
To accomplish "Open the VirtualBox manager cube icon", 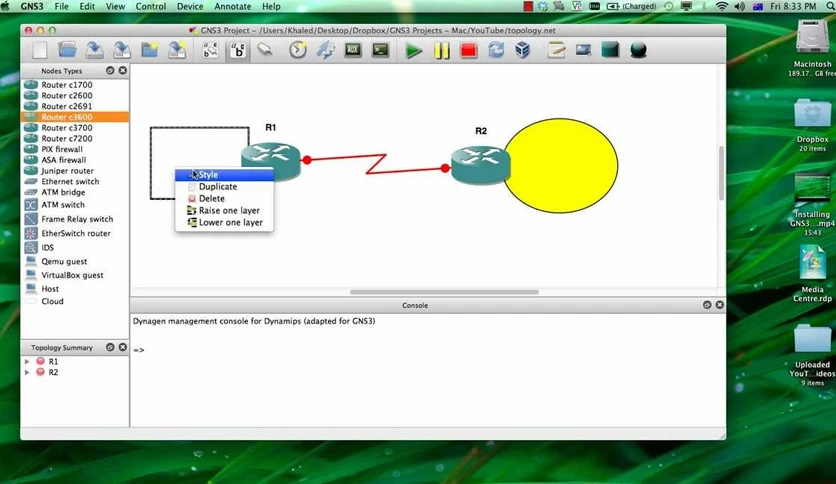I will coord(523,50).
